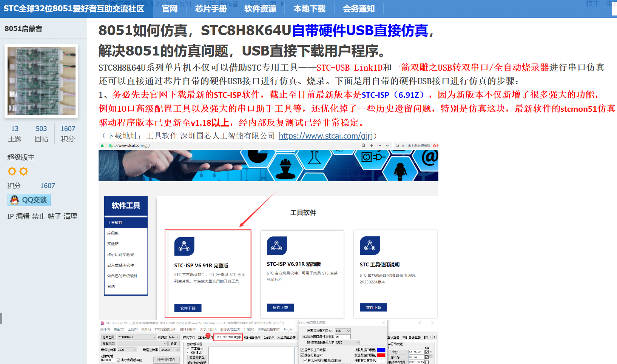Switch to the USB-CDC/串口助手 tab
Screen dimensions: 617x364
tap(228, 337)
